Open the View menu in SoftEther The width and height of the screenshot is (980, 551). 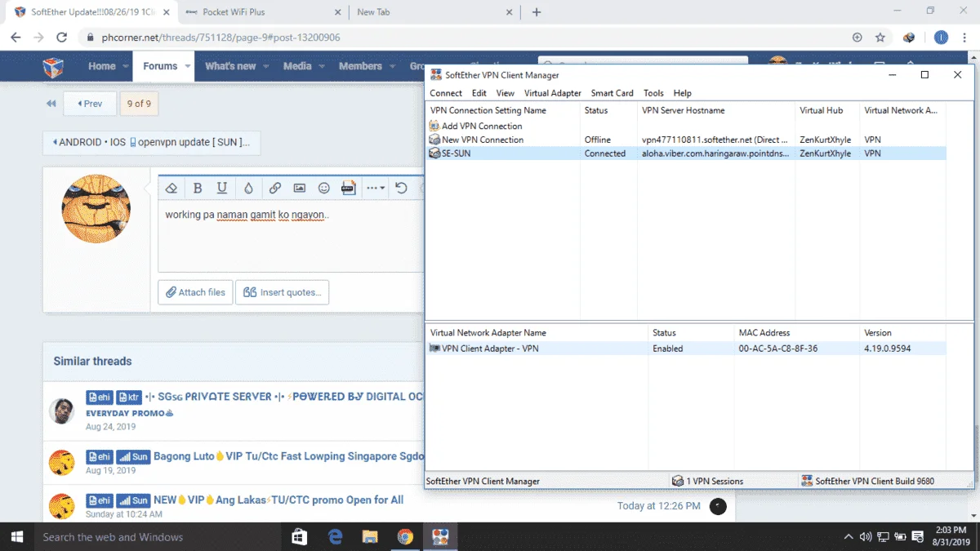click(506, 93)
